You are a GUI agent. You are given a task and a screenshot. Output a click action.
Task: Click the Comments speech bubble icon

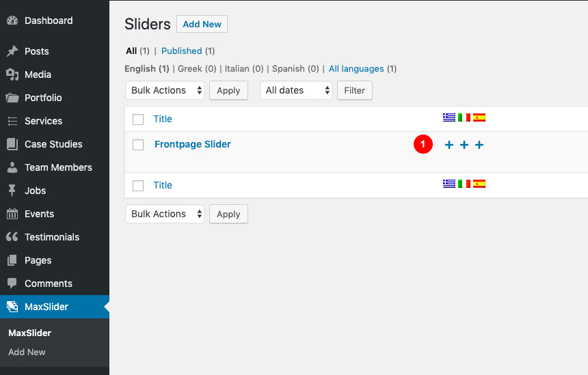coord(12,283)
